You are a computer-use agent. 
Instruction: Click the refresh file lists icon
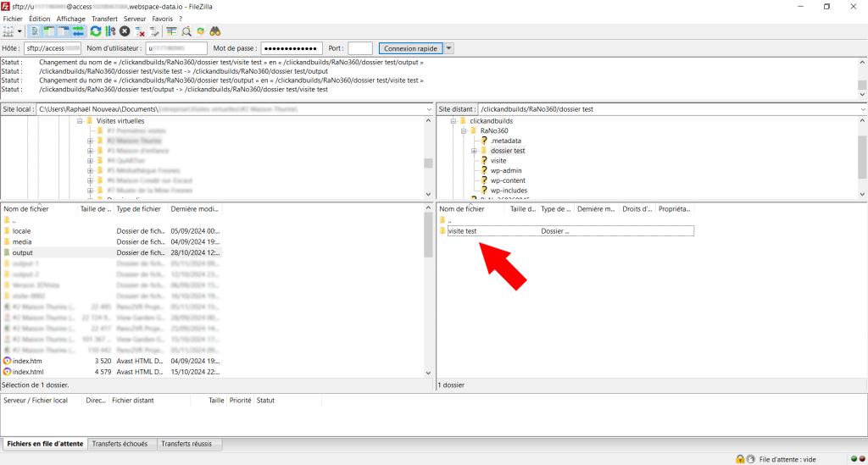point(96,31)
